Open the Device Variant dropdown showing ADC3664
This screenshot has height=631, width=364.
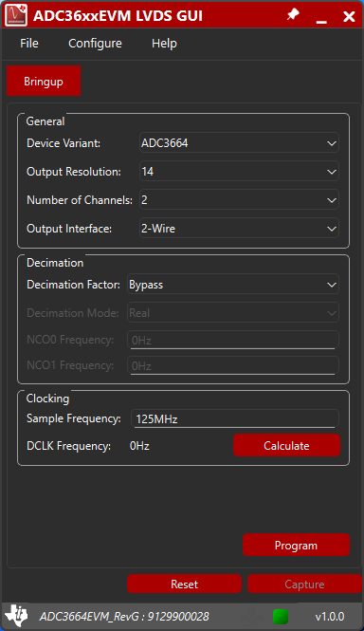pos(239,143)
